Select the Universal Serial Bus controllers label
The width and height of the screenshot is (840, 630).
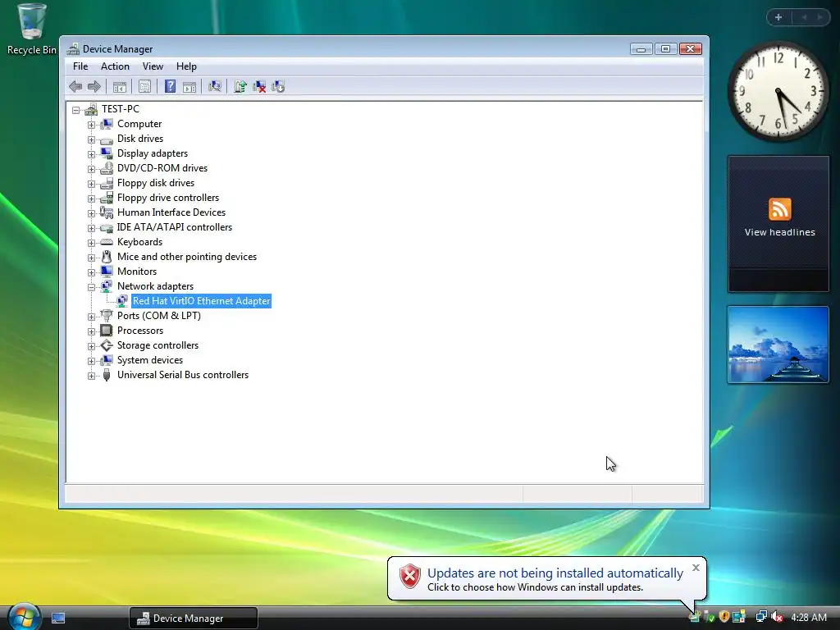point(183,375)
